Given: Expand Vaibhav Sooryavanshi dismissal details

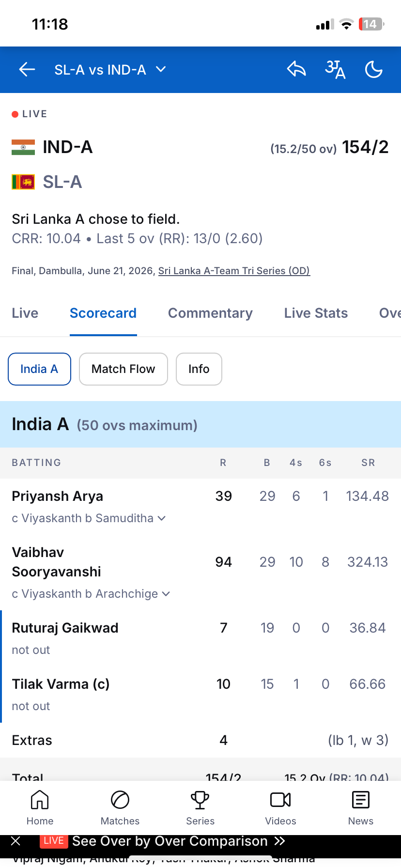Looking at the screenshot, I should tap(166, 594).
